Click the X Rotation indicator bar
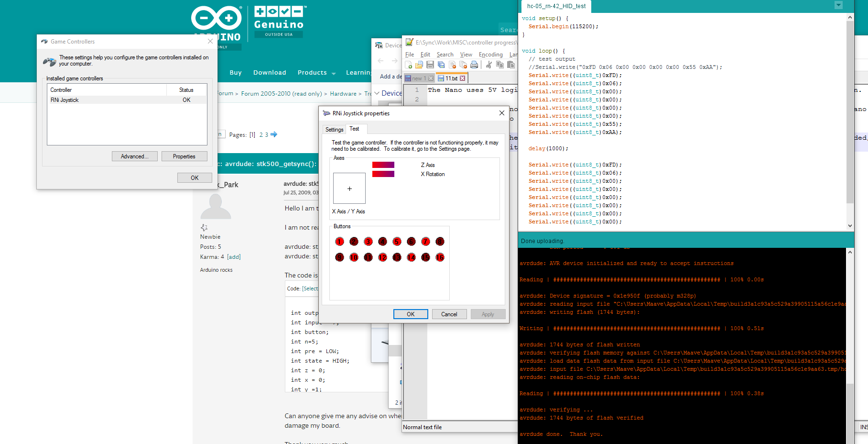Screen dimensions: 868x444 383,174
